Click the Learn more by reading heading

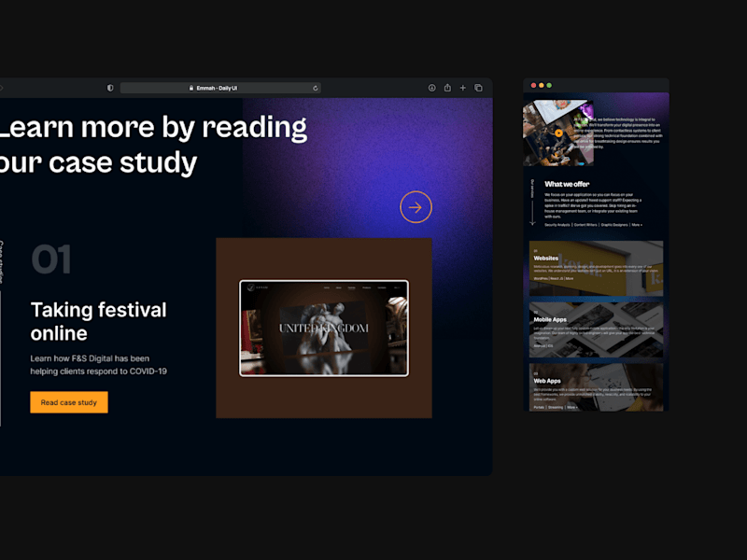[x=153, y=145]
